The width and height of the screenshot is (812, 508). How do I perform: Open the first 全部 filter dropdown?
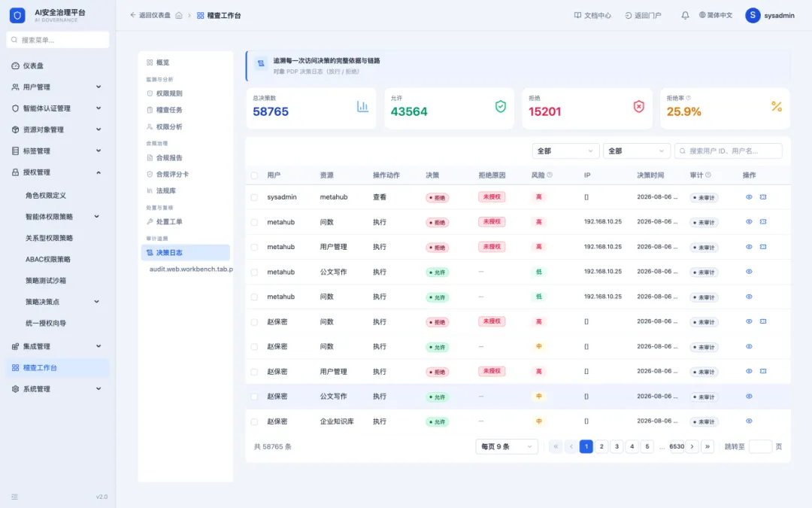[x=565, y=151]
